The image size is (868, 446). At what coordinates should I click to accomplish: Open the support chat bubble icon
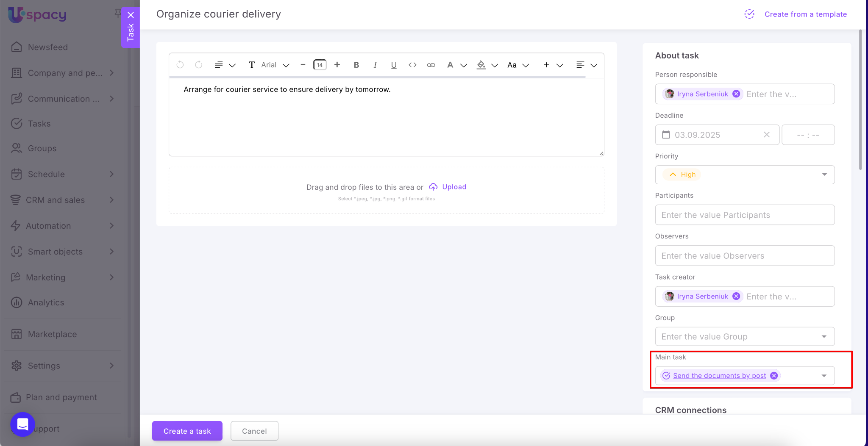click(22, 424)
